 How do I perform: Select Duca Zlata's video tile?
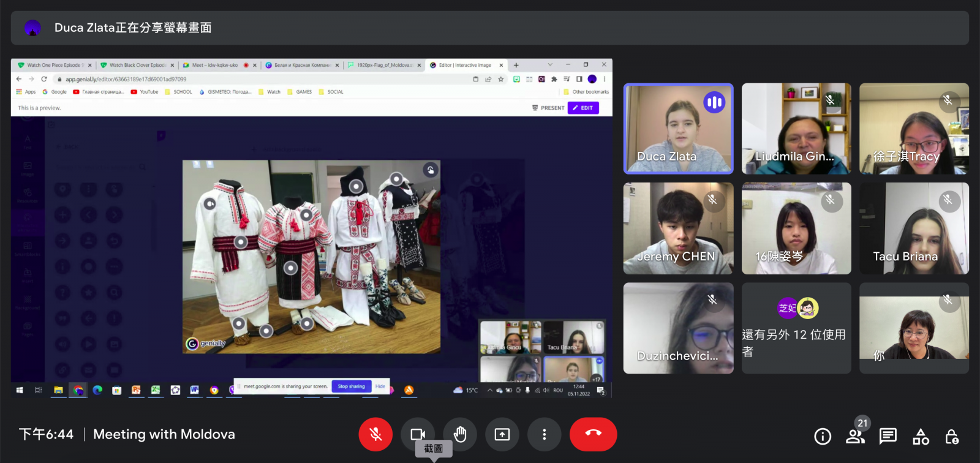pyautogui.click(x=678, y=129)
